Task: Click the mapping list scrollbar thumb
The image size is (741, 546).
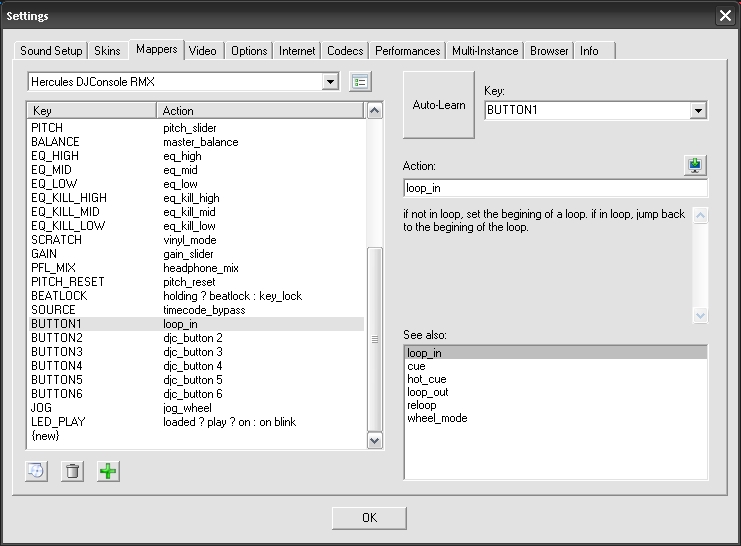Action: click(x=375, y=339)
